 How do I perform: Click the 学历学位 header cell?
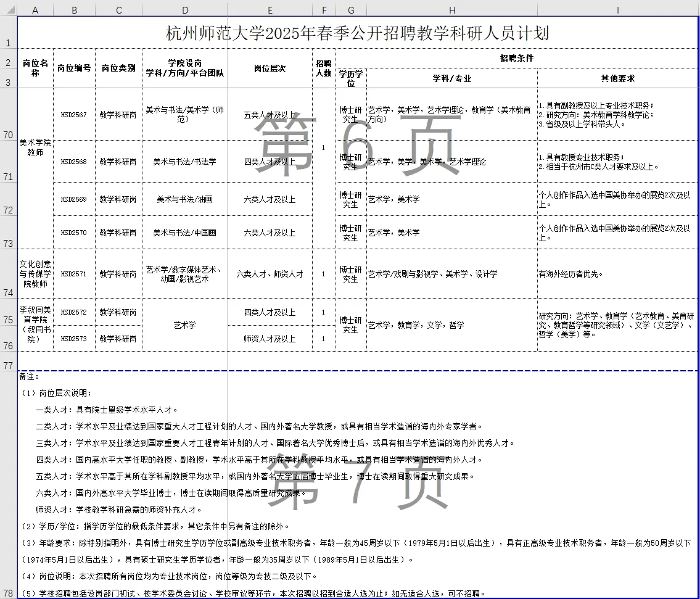(351, 78)
